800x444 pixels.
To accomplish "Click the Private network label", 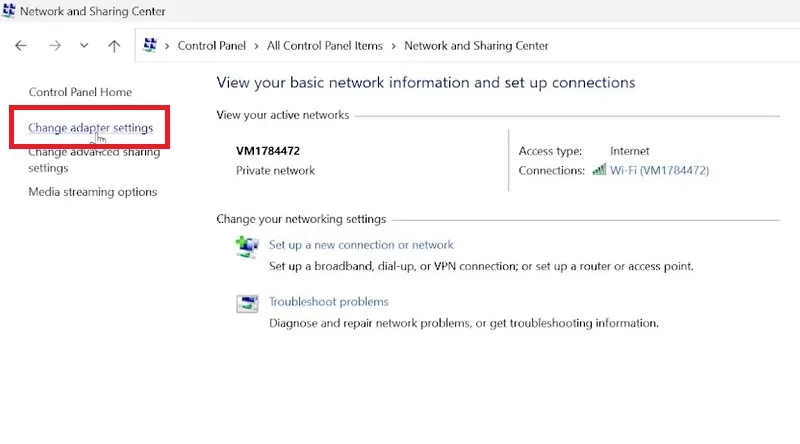I will coord(275,170).
